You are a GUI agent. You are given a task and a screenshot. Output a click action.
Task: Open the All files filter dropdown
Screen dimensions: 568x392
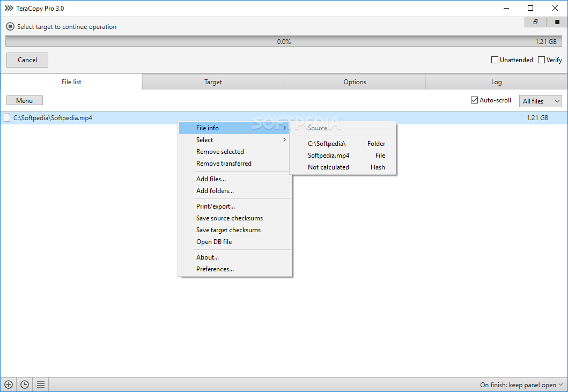tap(540, 101)
